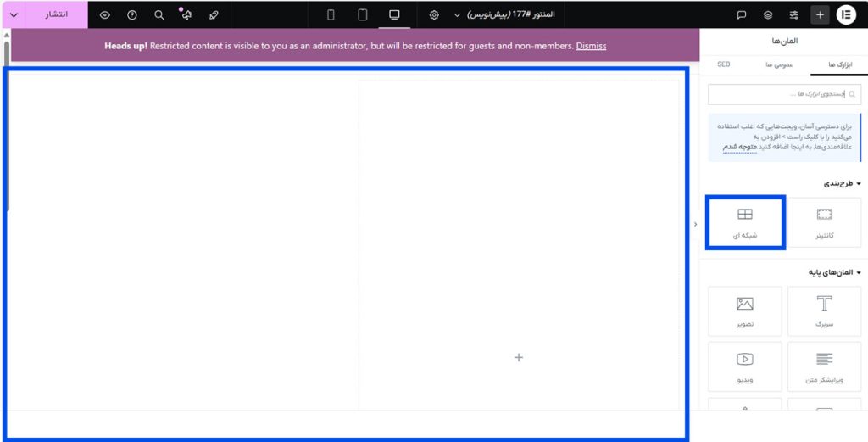
Task: Click the plus add element button
Action: coord(820,14)
